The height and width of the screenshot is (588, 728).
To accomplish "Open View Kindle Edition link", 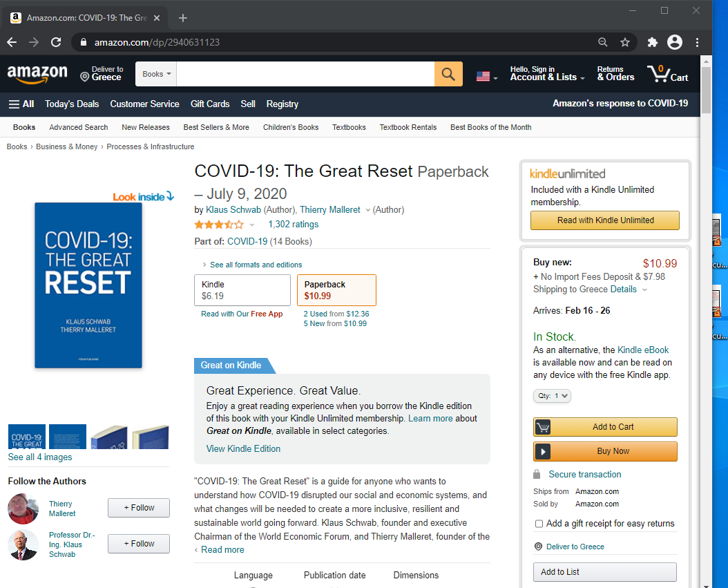I will coord(243,448).
